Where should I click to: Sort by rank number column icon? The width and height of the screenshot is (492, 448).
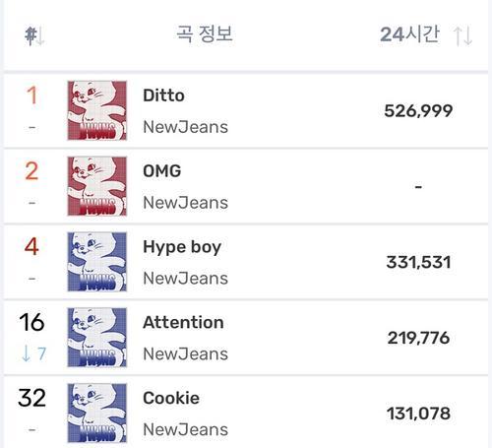[34, 35]
